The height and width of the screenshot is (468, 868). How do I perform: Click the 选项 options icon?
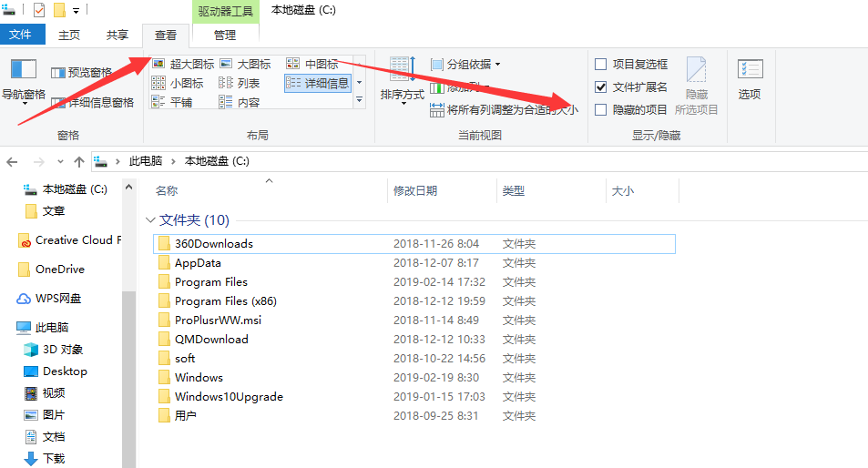tap(750, 70)
